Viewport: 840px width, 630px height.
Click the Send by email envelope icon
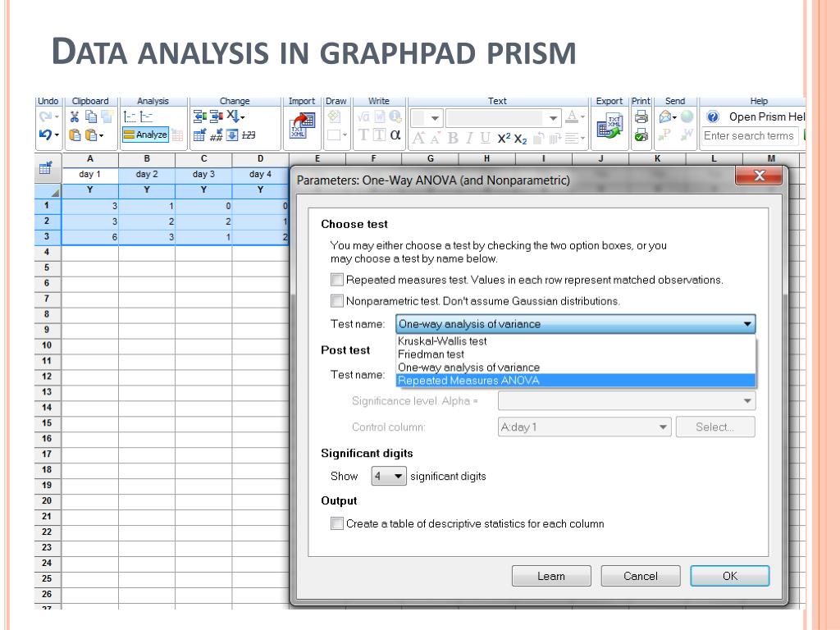(x=665, y=116)
